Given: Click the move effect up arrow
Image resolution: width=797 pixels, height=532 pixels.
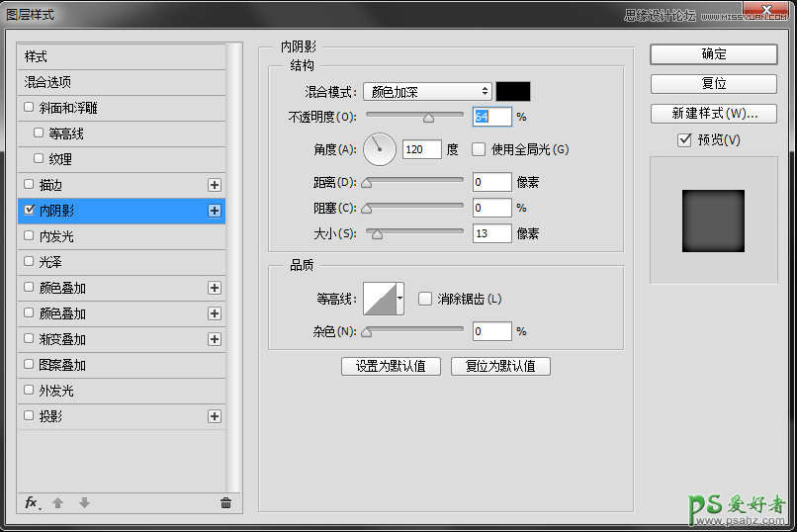Looking at the screenshot, I should [58, 502].
